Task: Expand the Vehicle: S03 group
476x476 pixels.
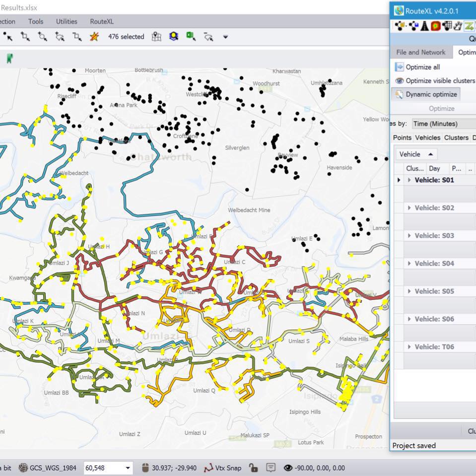Action: click(x=409, y=236)
